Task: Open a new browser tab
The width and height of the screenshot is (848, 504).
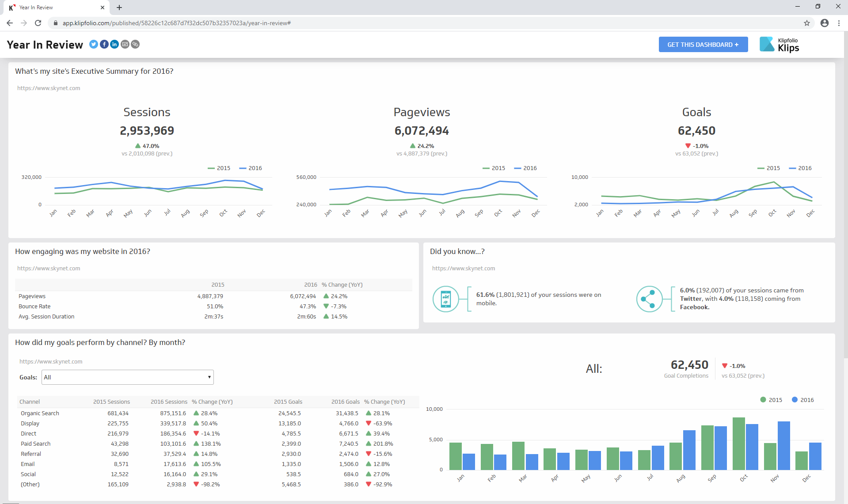Action: (x=119, y=8)
